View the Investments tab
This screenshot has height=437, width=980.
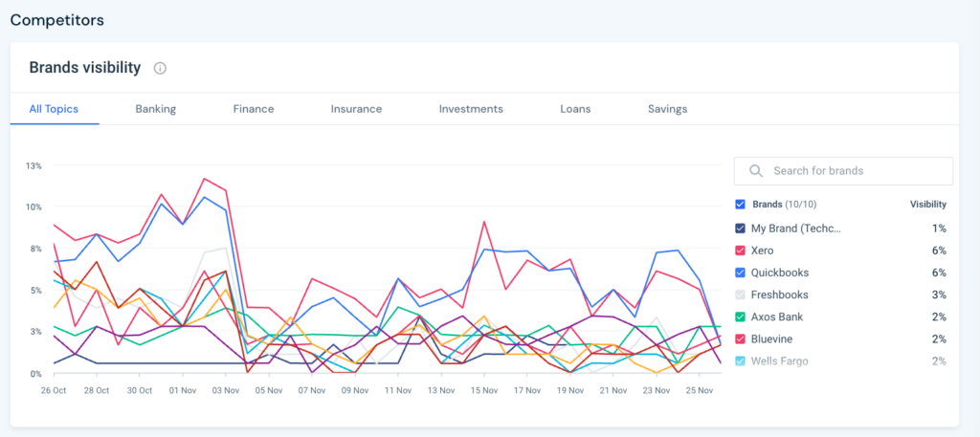[x=471, y=109]
